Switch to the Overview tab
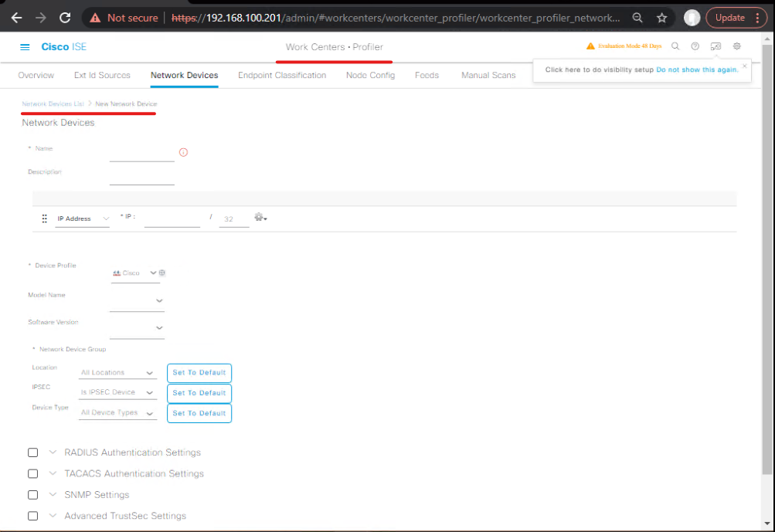The width and height of the screenshot is (775, 532). (x=36, y=75)
